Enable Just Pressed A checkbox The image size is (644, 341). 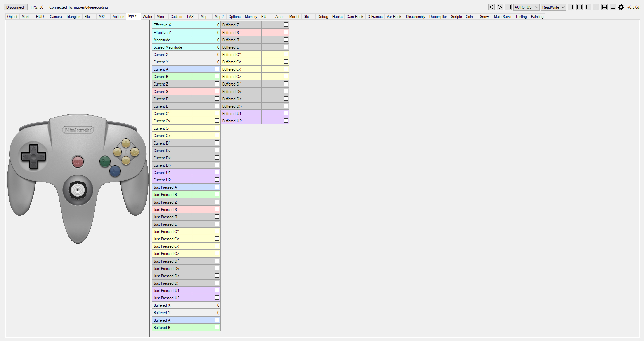[x=217, y=187]
